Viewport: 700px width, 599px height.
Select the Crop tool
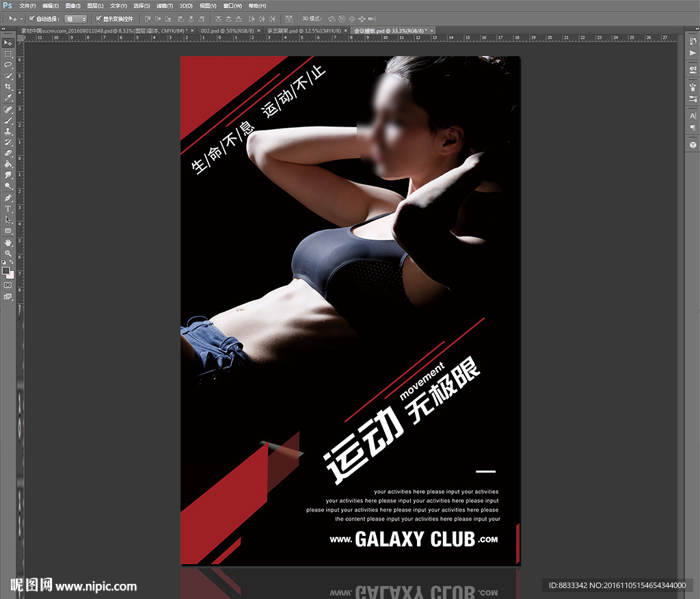tap(8, 87)
